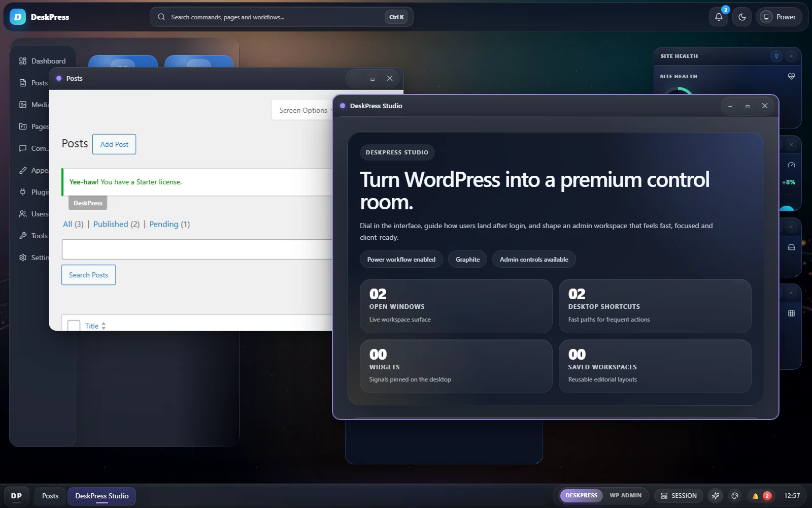The height and width of the screenshot is (508, 812).
Task: Minimize the DeskPress Studio window
Action: tap(730, 106)
